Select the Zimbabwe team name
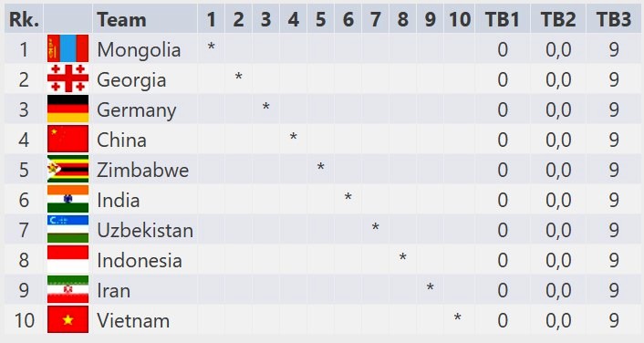Screen dimensions: 644x343 (143, 170)
